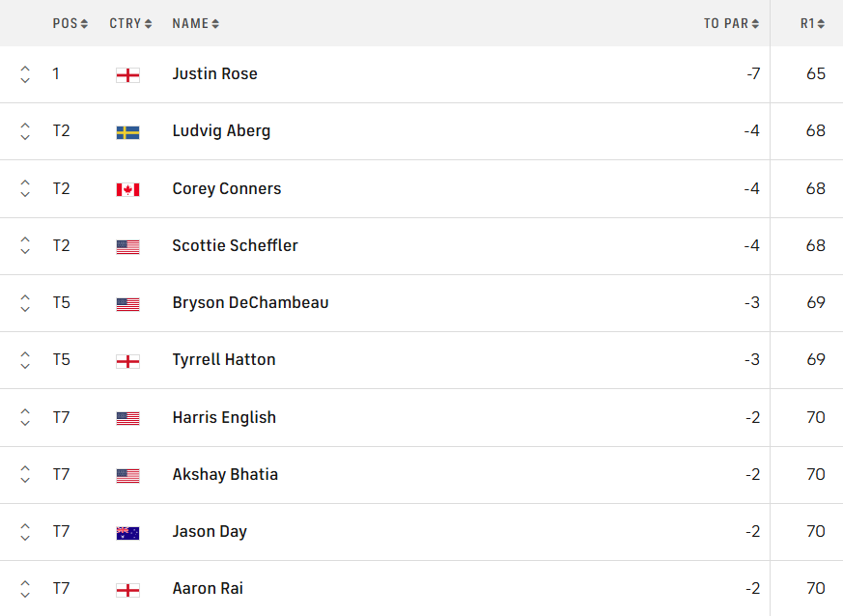Screen dimensions: 843x616
Task: Open Corey Conners player name
Action: tap(227, 189)
